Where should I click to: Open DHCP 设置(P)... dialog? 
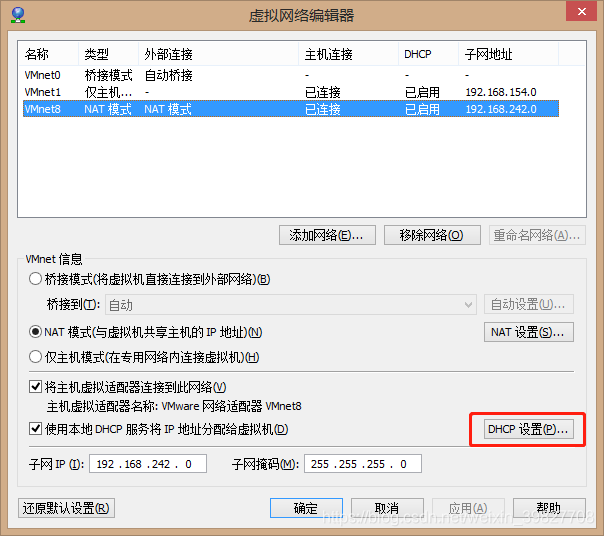tap(528, 429)
